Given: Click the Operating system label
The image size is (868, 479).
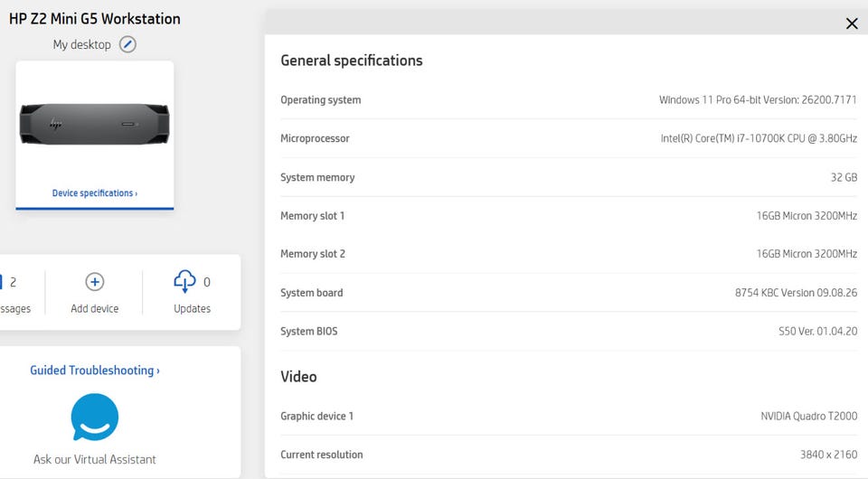Looking at the screenshot, I should [x=320, y=100].
